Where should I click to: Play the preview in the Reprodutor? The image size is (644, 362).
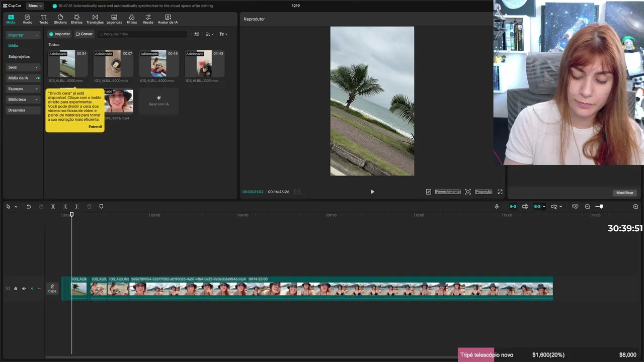pyautogui.click(x=372, y=192)
